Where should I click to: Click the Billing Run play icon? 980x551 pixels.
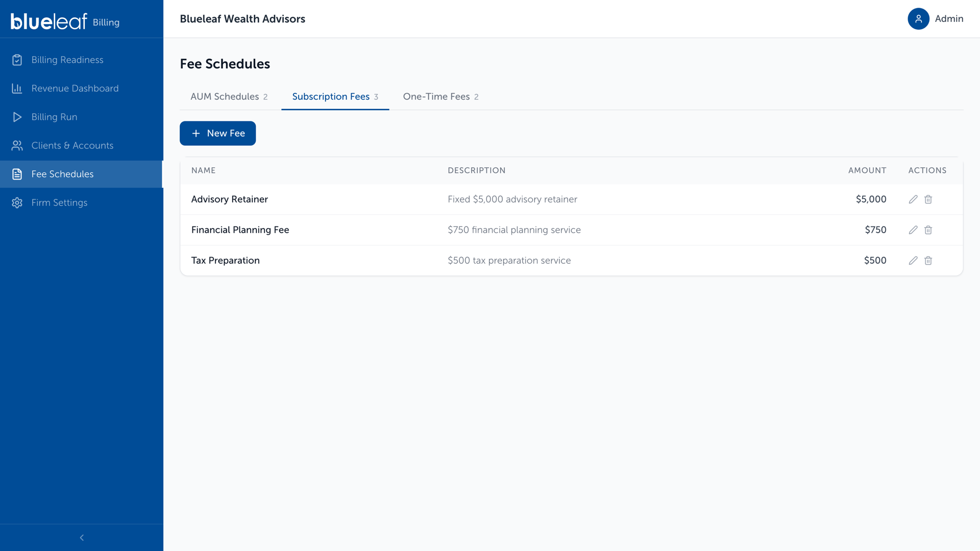tap(17, 117)
